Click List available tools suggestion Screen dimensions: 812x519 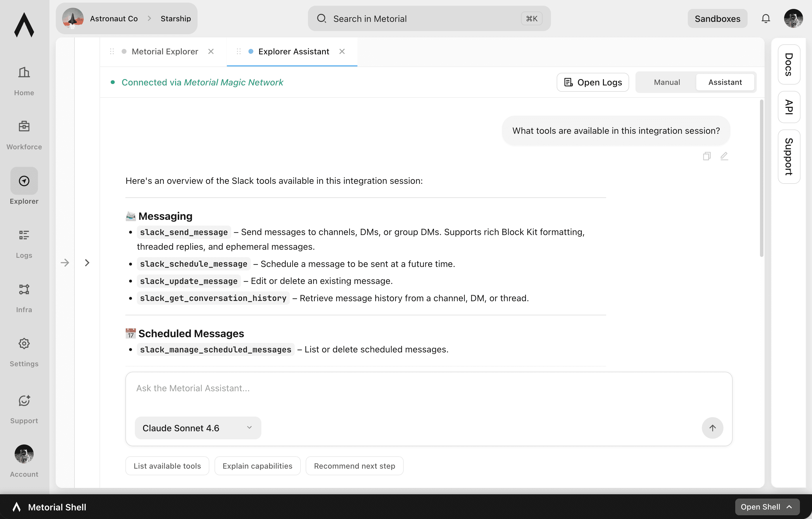tap(167, 466)
